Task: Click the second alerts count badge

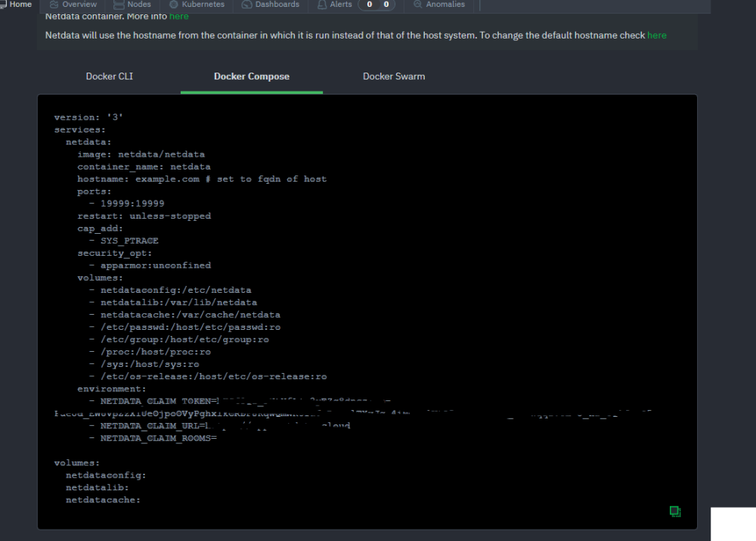Action: [386, 5]
